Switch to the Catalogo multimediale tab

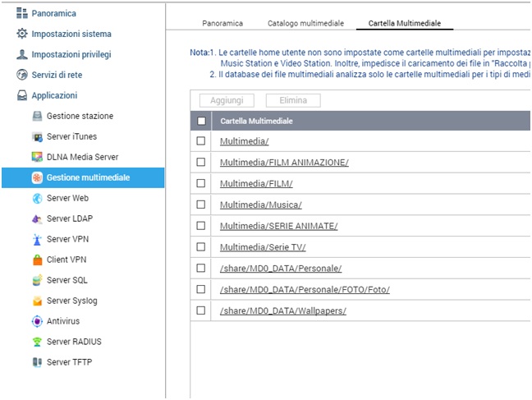(305, 24)
